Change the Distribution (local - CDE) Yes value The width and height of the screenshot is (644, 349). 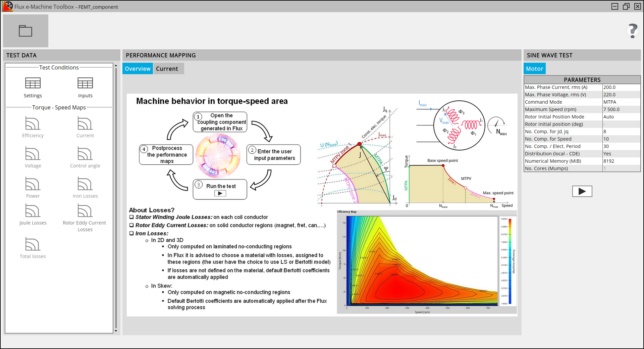coord(621,154)
